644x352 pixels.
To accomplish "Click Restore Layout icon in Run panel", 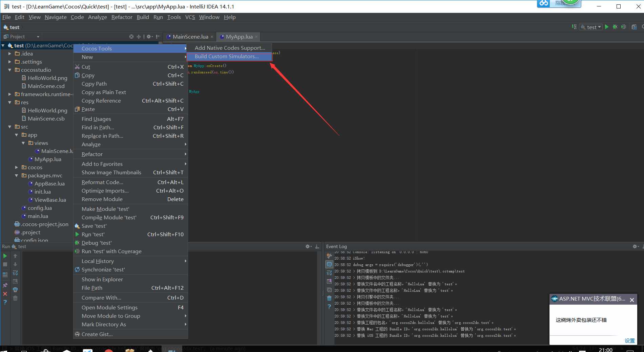I will (x=5, y=275).
